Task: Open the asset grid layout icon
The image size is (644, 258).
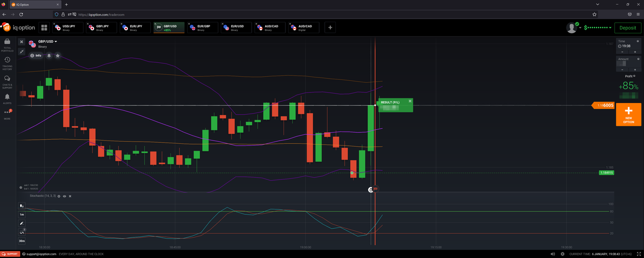Action: click(44, 28)
